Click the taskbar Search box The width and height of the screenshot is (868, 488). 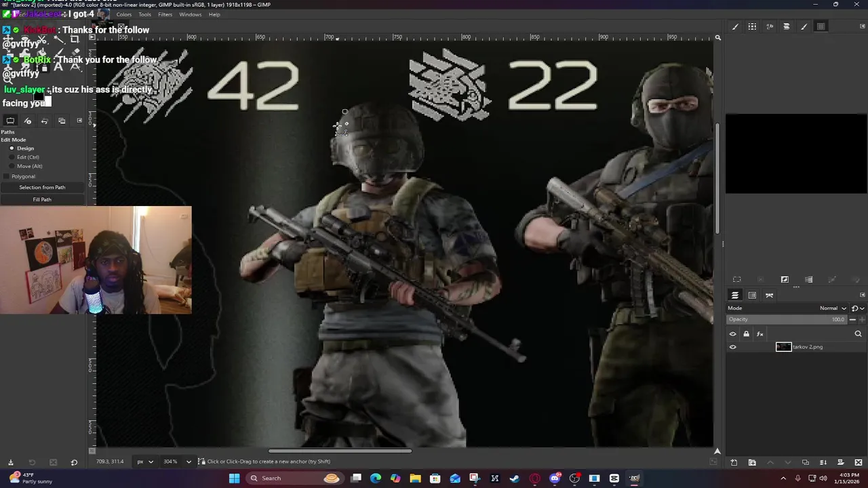(294, 479)
